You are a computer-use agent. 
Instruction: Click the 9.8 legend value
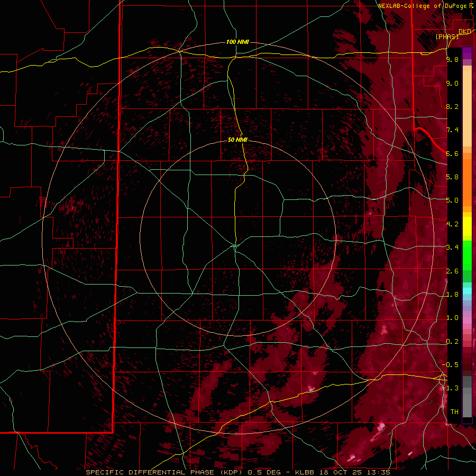[x=452, y=59]
